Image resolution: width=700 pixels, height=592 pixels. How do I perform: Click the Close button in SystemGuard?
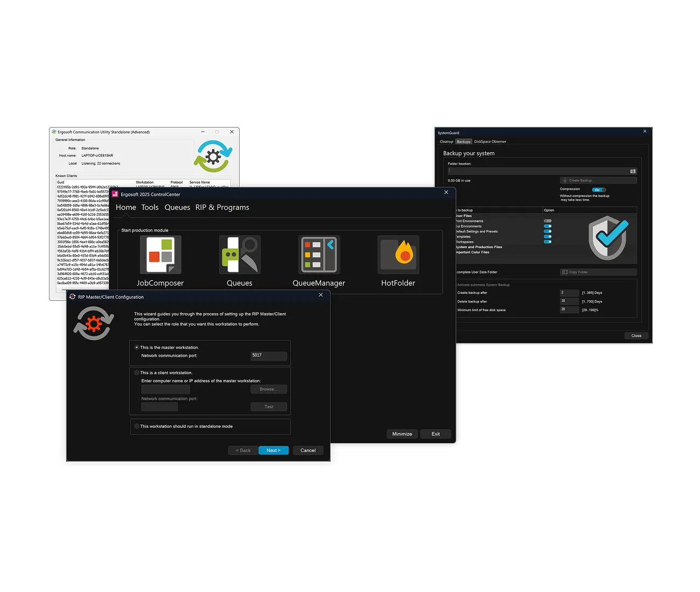click(636, 335)
